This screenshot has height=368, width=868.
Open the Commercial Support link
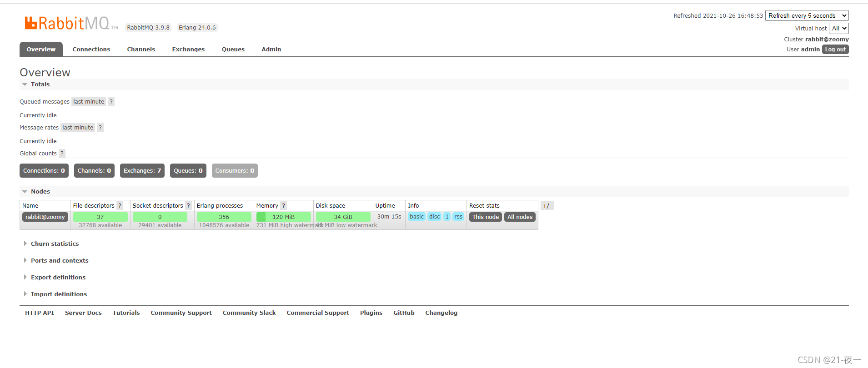pyautogui.click(x=318, y=313)
